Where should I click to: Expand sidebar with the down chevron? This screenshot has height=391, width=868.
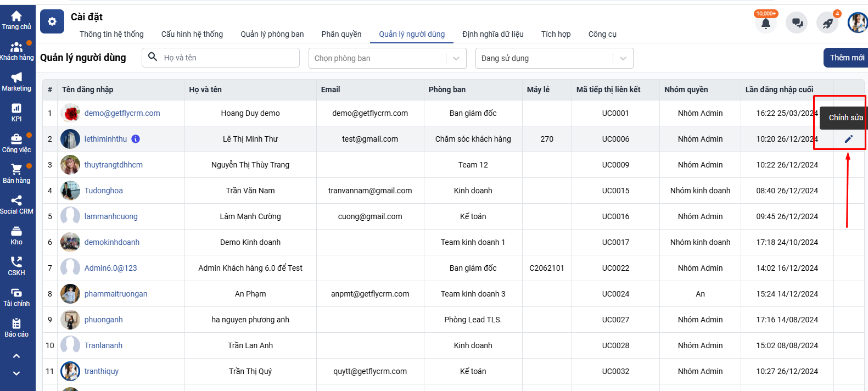point(16,373)
